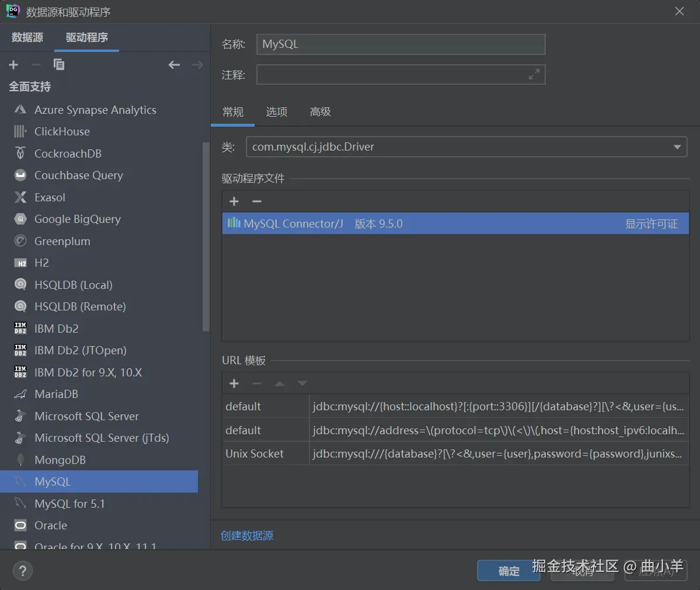Click the add driver plus icon
The height and width of the screenshot is (590, 700).
tap(13, 65)
